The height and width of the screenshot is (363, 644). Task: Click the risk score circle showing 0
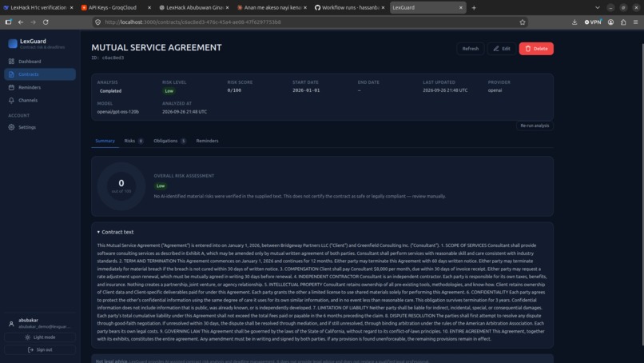tap(121, 185)
